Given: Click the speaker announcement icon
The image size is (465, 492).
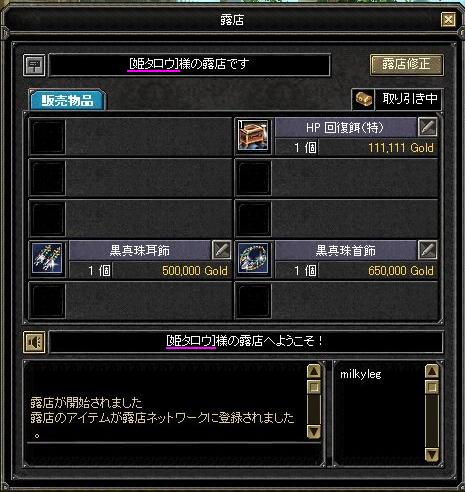Looking at the screenshot, I should 34,342.
